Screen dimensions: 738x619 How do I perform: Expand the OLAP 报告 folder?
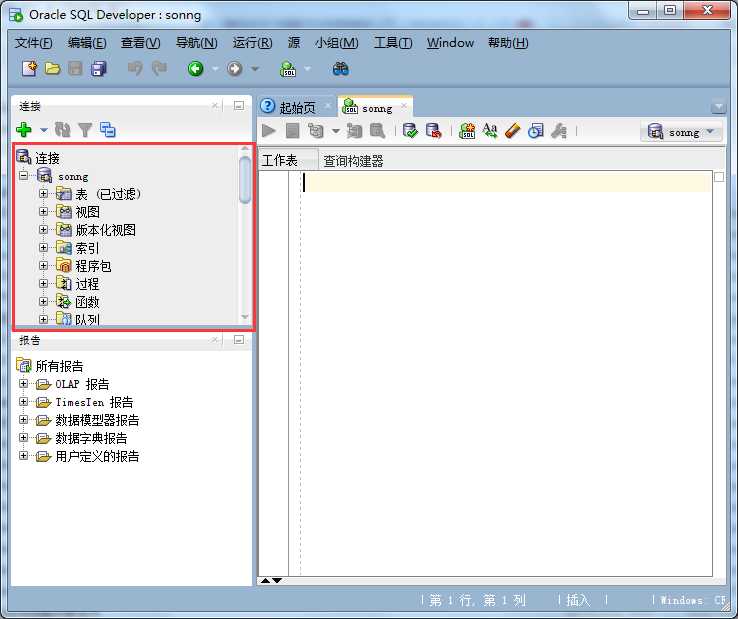pos(24,384)
